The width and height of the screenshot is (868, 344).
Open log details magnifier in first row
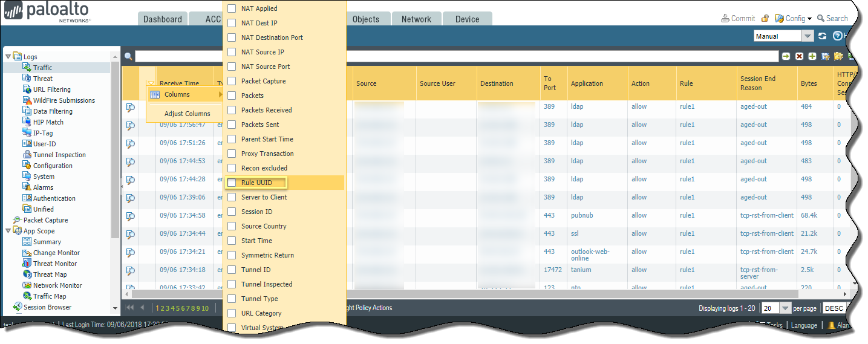pyautogui.click(x=130, y=108)
